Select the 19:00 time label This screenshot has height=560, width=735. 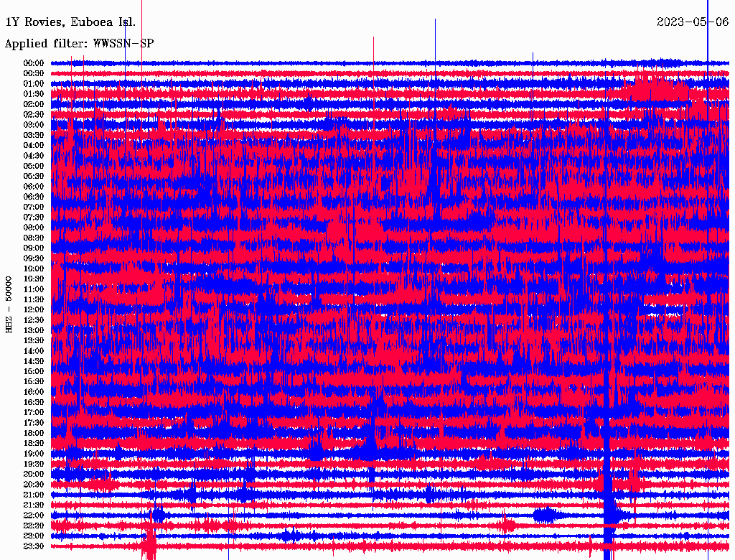tap(34, 454)
